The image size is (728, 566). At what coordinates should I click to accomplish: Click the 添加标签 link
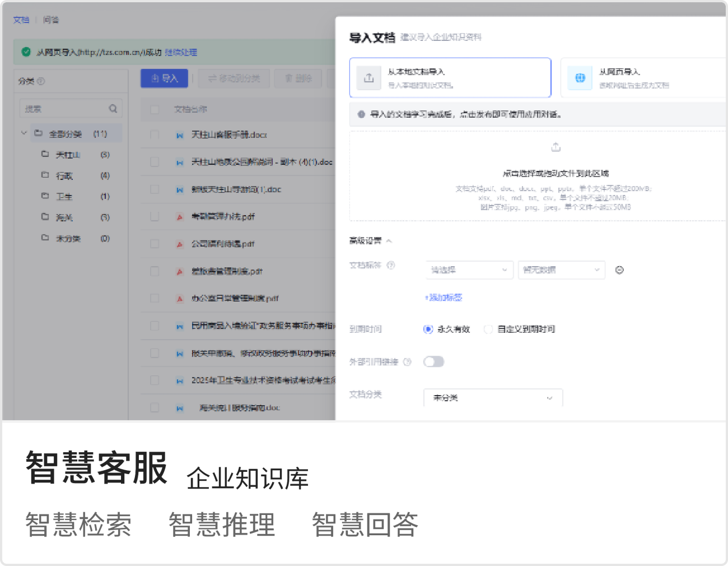tap(444, 298)
